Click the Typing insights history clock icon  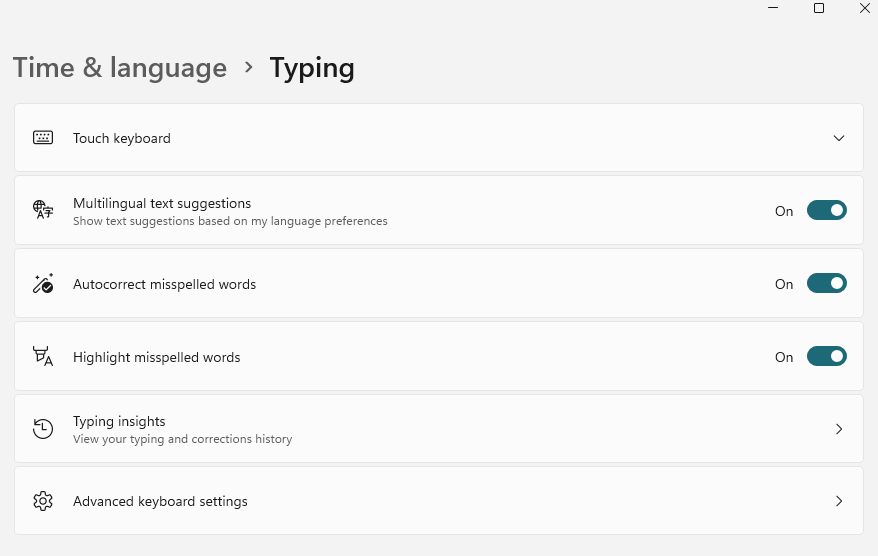click(43, 429)
